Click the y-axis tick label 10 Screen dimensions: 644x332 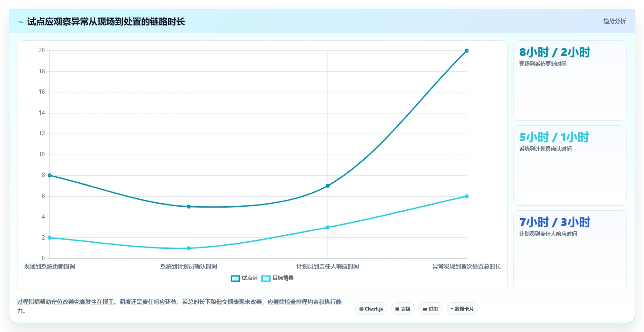click(42, 155)
